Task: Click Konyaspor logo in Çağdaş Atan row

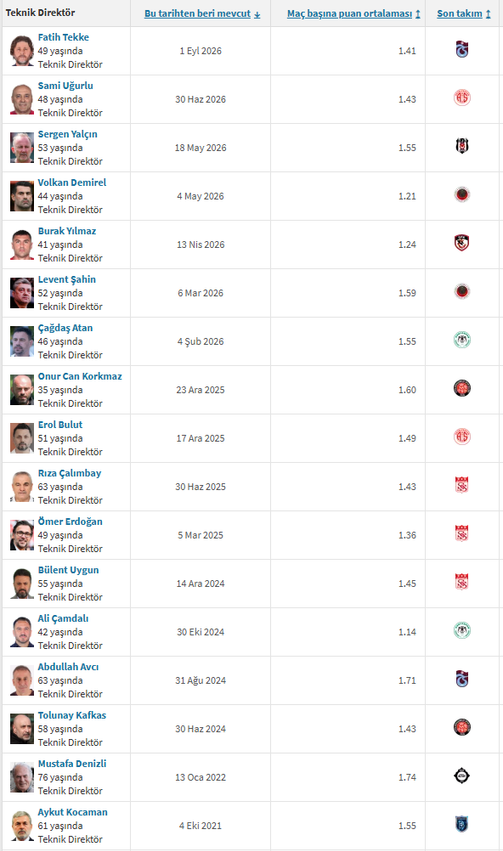Action: [x=462, y=341]
